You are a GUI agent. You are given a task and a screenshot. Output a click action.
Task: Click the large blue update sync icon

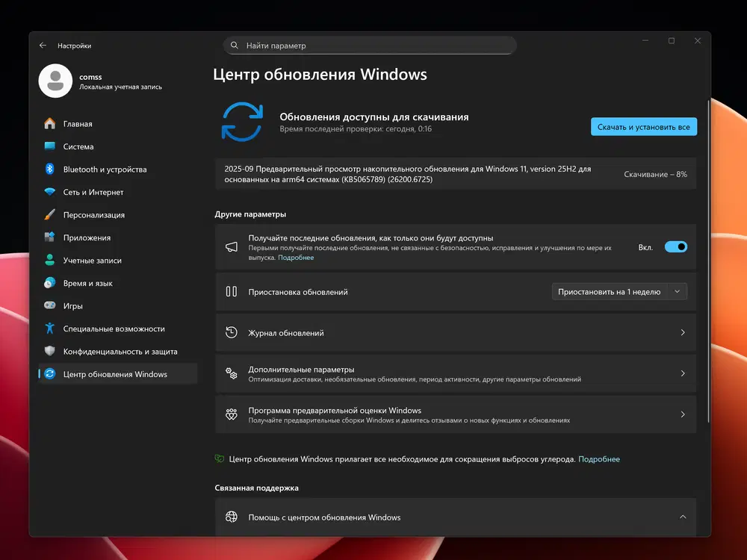[x=242, y=122]
